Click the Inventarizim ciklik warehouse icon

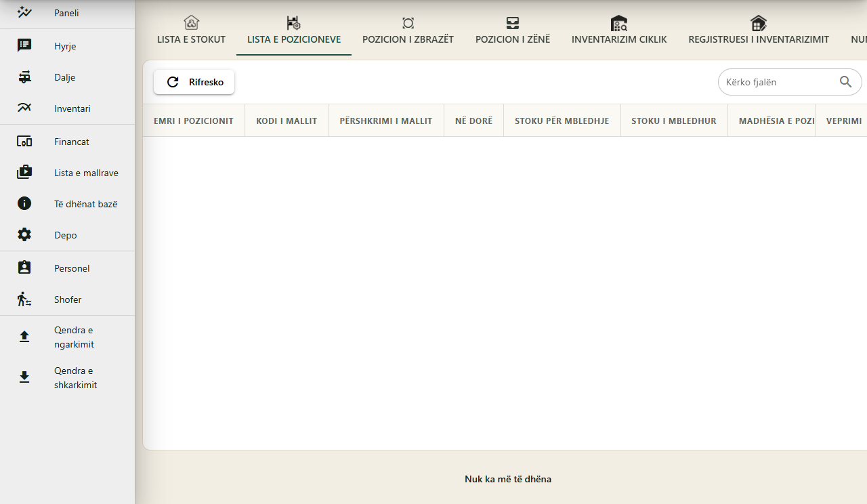(619, 23)
